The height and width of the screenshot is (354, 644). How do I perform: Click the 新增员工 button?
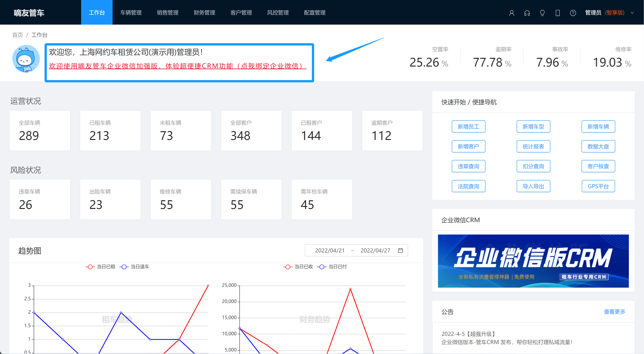click(468, 126)
